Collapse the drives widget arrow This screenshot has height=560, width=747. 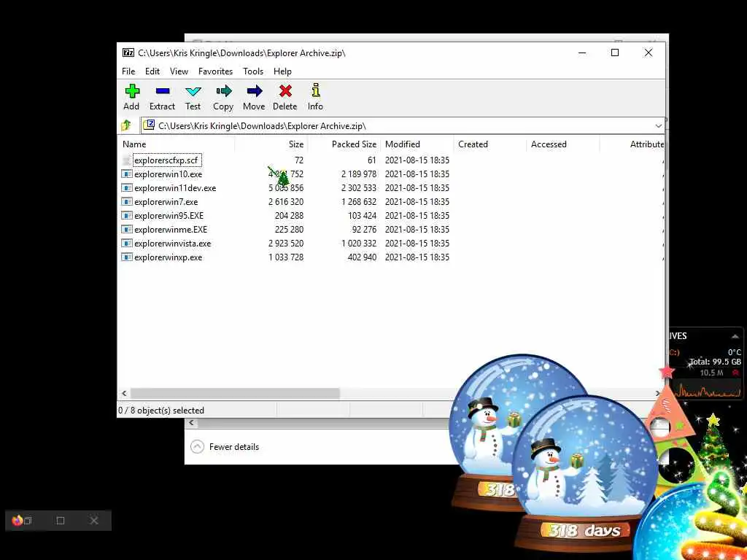tap(735, 336)
